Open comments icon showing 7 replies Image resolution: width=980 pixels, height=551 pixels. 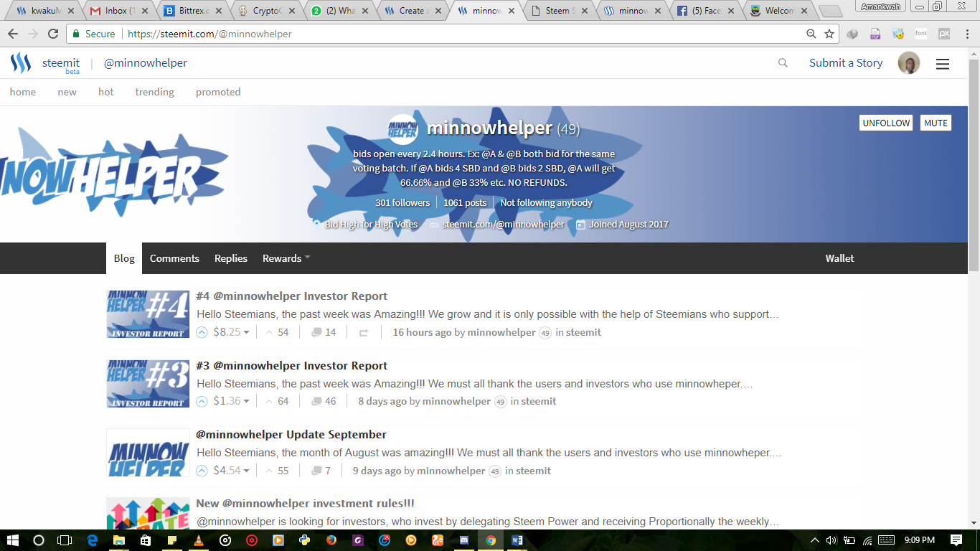coord(316,471)
